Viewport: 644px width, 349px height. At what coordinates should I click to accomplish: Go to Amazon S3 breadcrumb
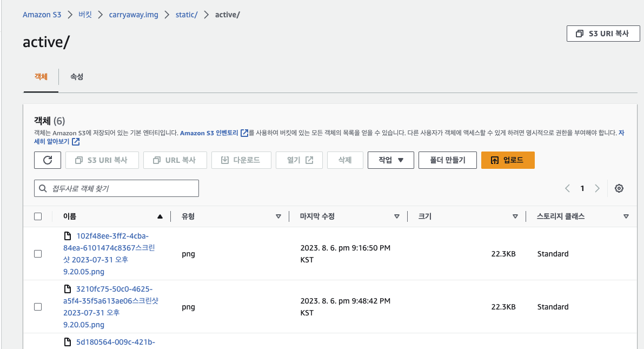pyautogui.click(x=42, y=15)
